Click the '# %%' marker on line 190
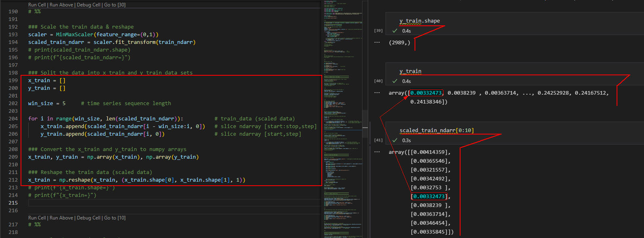 [x=34, y=12]
